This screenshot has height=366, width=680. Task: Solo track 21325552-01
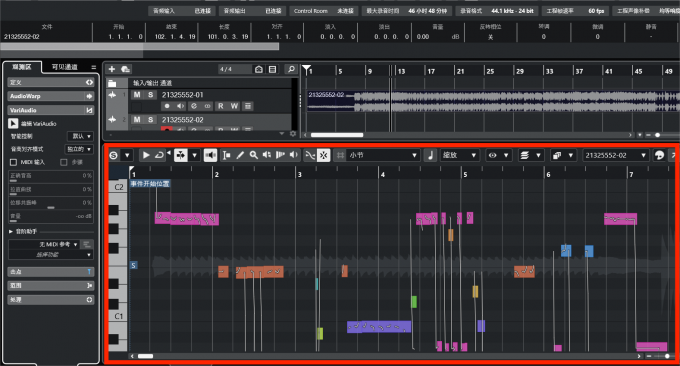(150, 95)
